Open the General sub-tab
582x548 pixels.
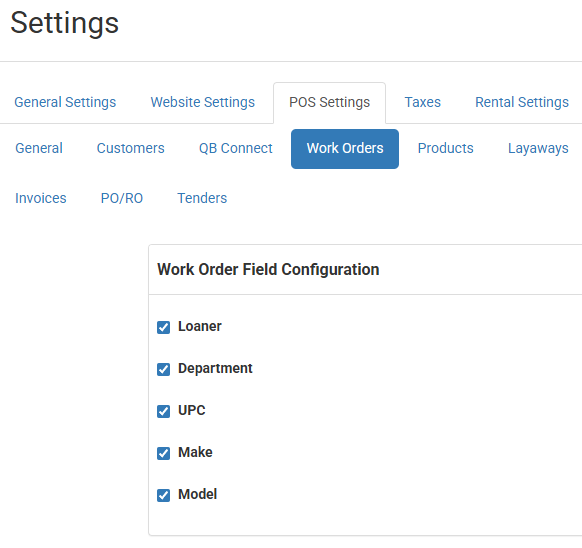(39, 149)
